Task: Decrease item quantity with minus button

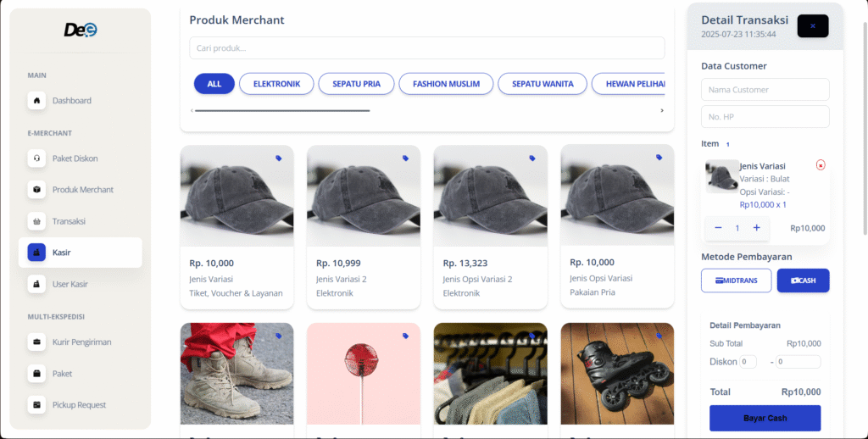Action: pyautogui.click(x=718, y=228)
